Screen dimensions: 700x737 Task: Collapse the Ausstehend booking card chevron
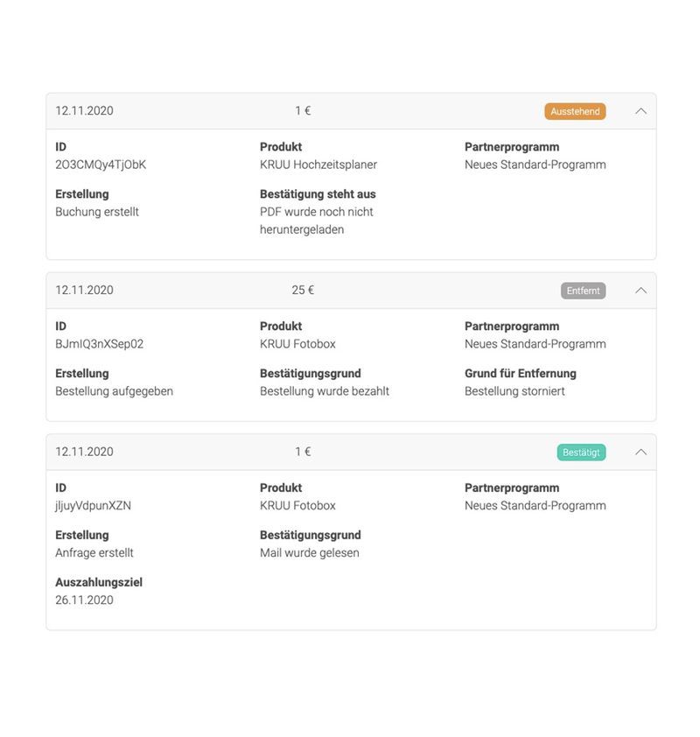640,111
